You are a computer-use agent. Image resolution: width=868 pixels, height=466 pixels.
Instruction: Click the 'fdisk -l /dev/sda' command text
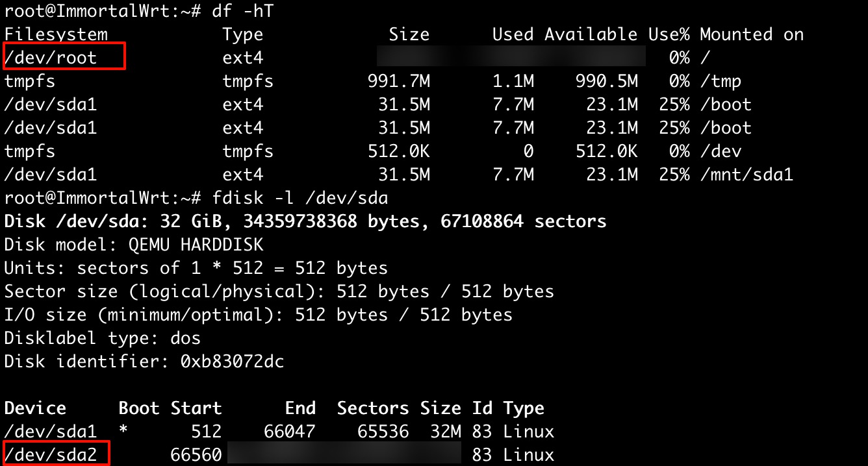[x=300, y=198]
